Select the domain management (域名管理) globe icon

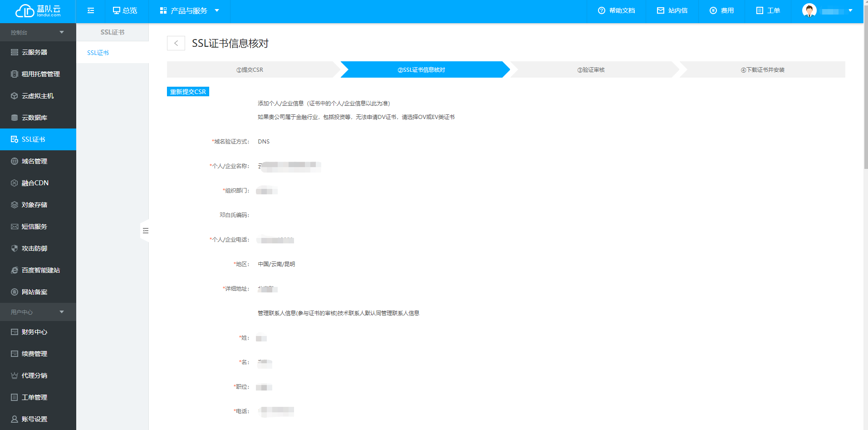[15, 161]
